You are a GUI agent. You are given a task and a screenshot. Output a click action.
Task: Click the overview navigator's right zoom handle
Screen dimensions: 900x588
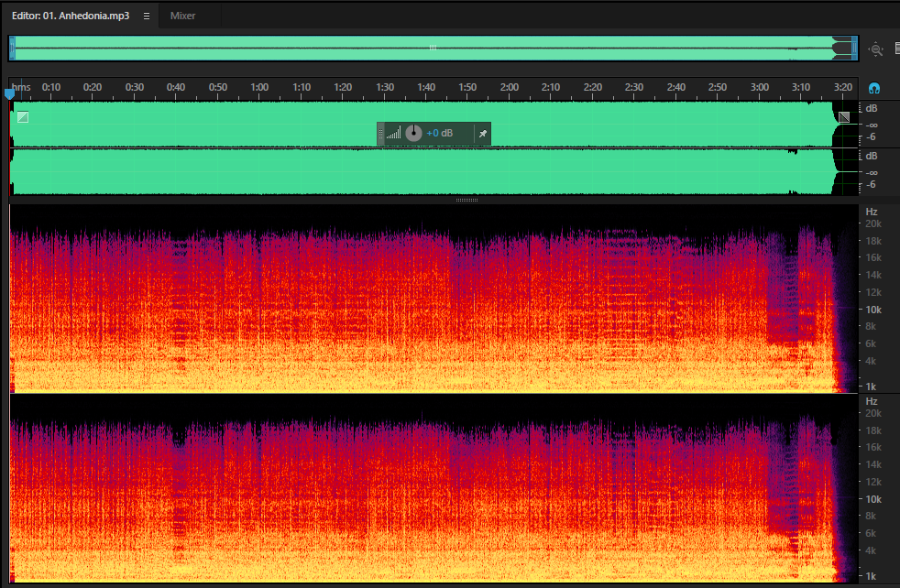[855, 49]
